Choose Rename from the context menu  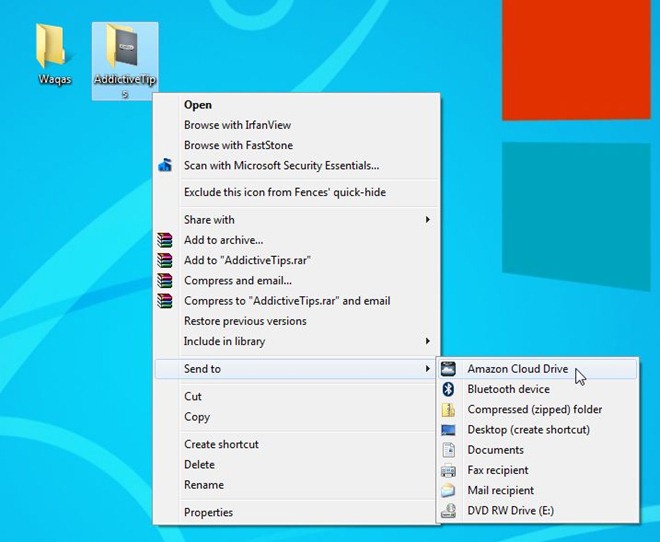[x=296, y=484]
